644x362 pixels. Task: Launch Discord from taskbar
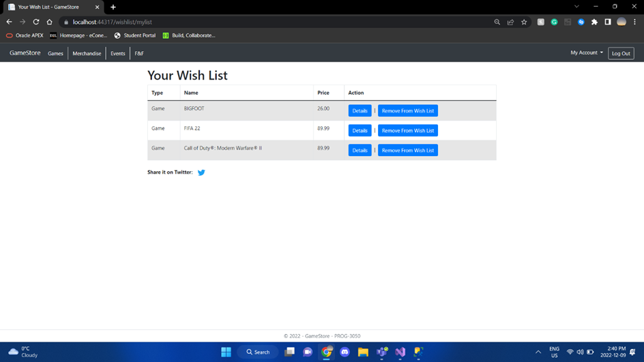coord(345,352)
